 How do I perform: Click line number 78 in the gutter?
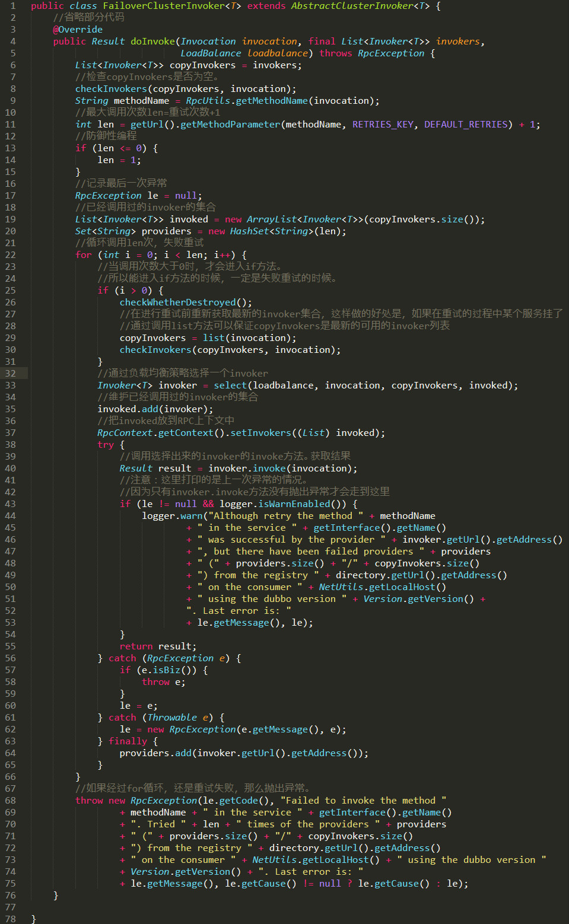coord(11,919)
